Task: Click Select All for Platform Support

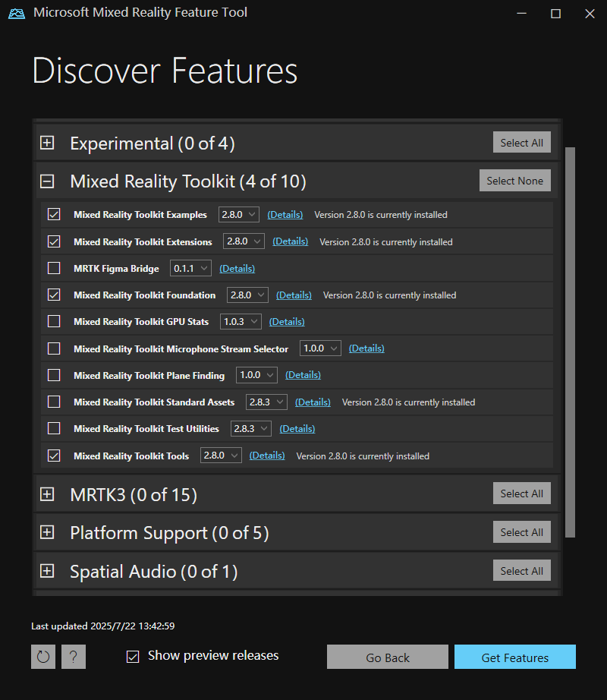Action: click(x=522, y=532)
